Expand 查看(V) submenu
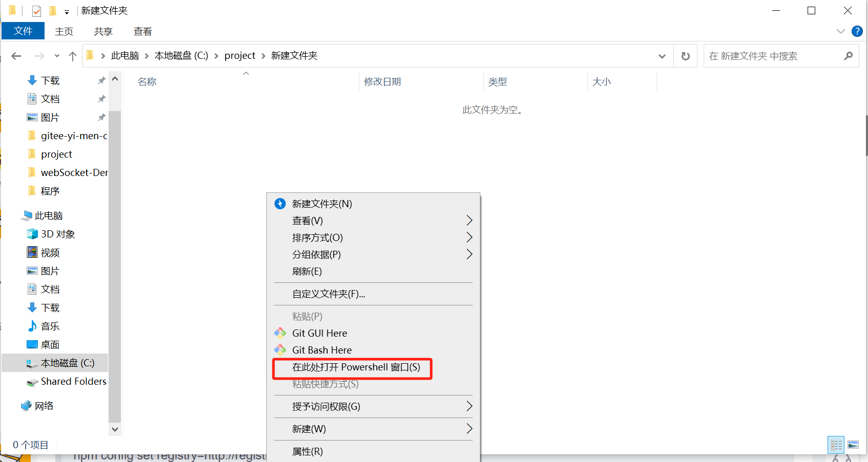This screenshot has height=462, width=868. tap(373, 221)
